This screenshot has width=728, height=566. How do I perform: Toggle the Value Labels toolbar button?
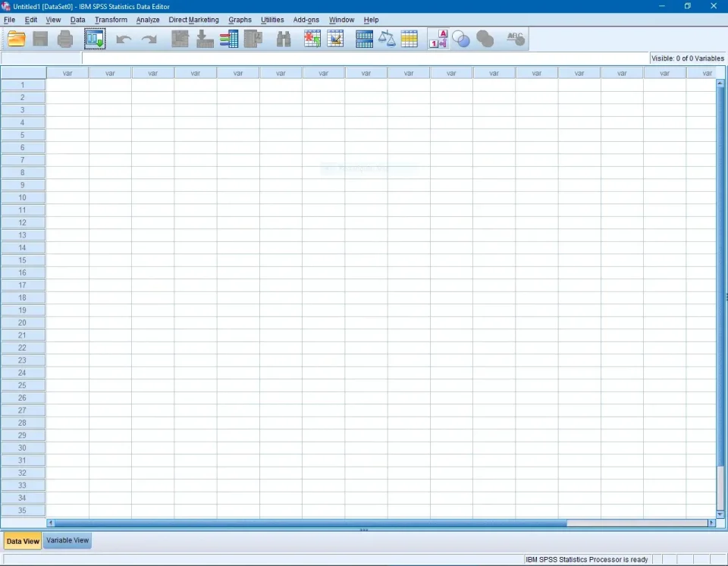point(438,39)
